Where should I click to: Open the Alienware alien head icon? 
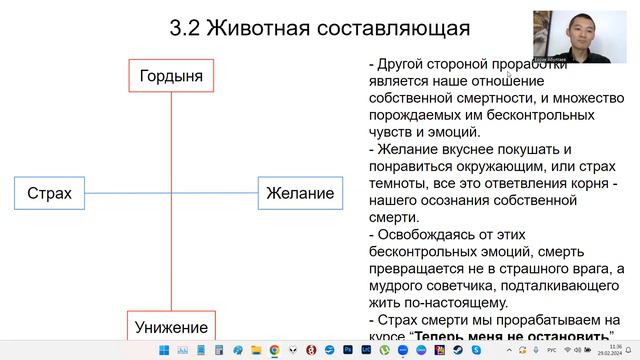coord(293,350)
